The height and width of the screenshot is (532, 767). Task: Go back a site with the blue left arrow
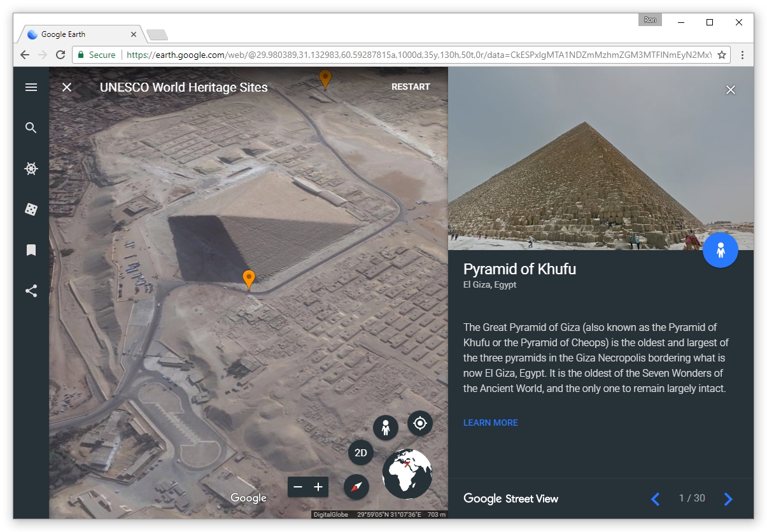tap(655, 499)
